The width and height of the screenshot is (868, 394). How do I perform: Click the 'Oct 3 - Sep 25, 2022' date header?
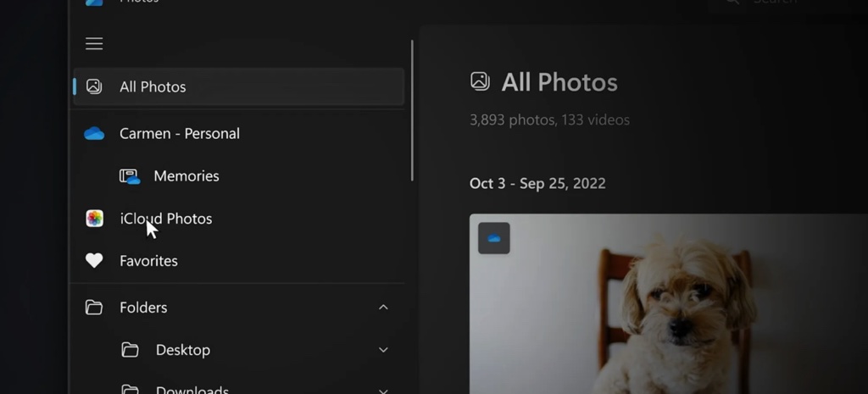(x=537, y=184)
